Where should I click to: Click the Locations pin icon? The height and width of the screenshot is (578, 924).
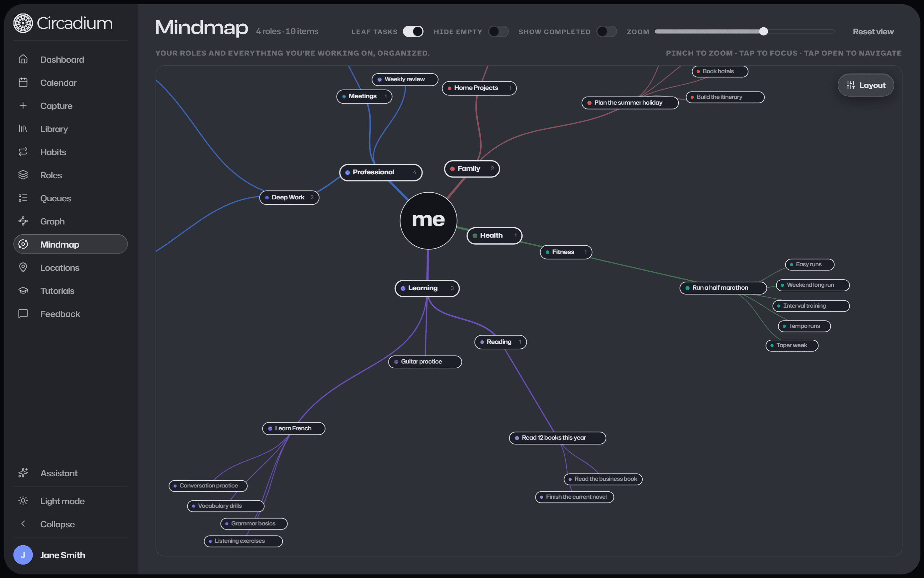[x=23, y=267]
